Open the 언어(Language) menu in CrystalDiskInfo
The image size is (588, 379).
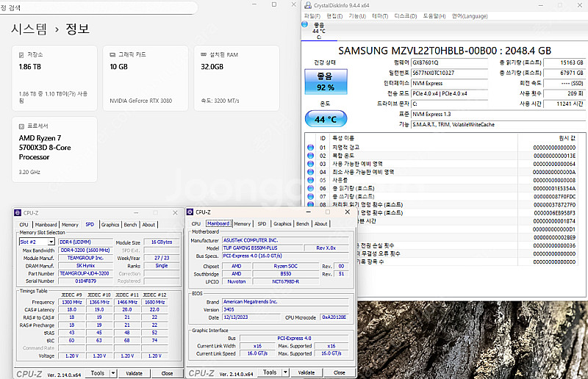click(x=470, y=16)
